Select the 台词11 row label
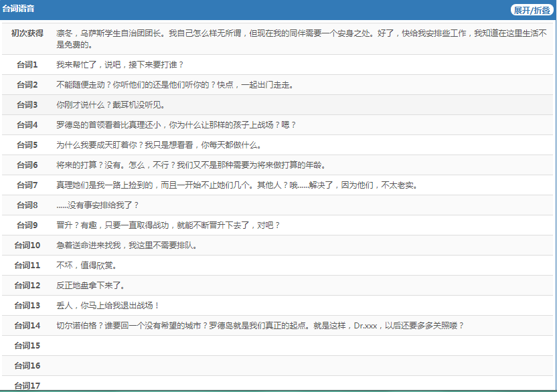Image resolution: width=557 pixels, height=392 pixels. 27,266
